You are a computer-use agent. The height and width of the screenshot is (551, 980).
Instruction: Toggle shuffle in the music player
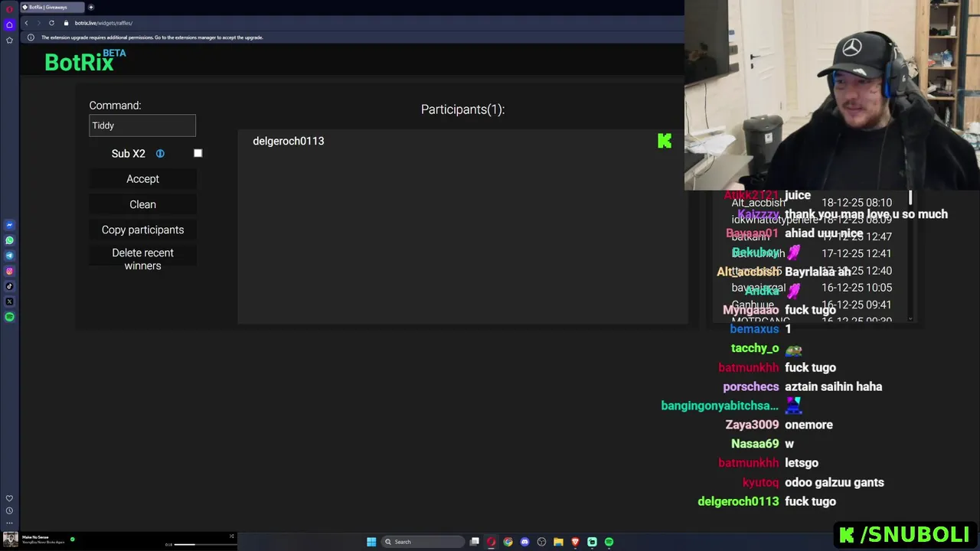(x=231, y=536)
